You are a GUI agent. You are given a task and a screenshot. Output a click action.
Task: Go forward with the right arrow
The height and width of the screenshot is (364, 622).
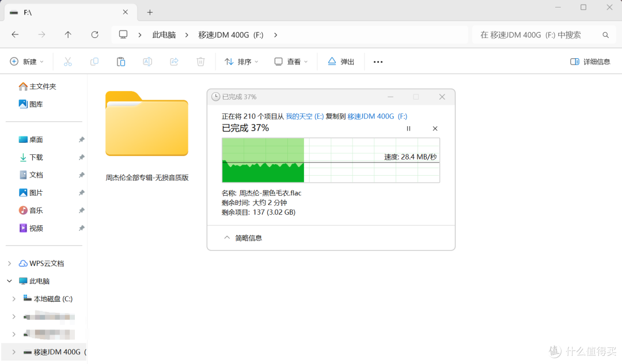pos(41,35)
